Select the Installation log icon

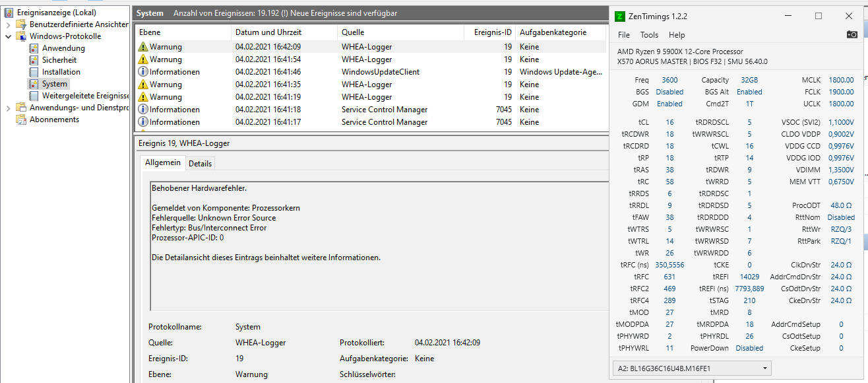[34, 72]
